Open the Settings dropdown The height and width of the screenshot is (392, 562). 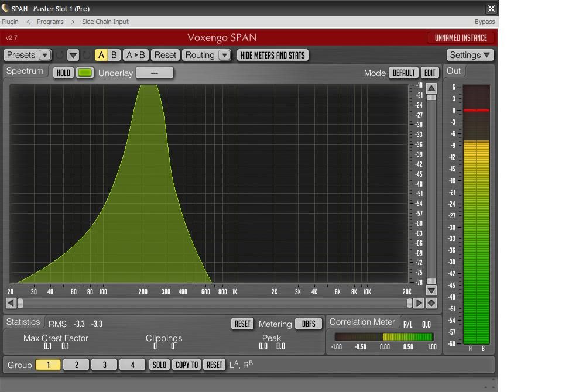[x=470, y=55]
